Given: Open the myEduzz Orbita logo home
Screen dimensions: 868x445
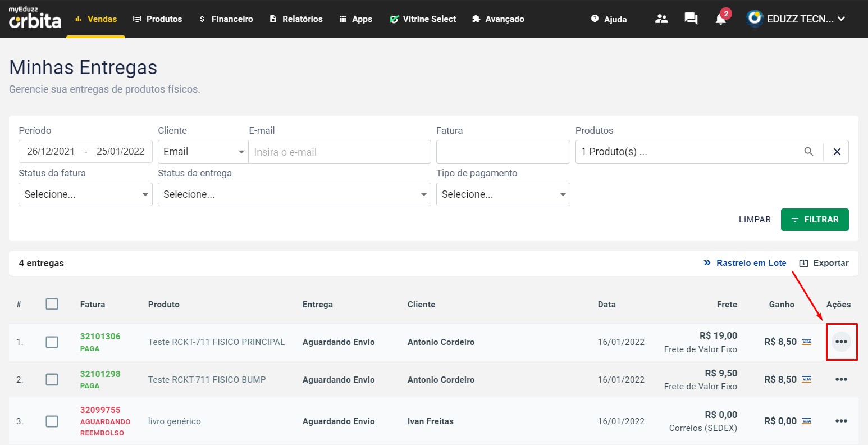Looking at the screenshot, I should coord(35,19).
